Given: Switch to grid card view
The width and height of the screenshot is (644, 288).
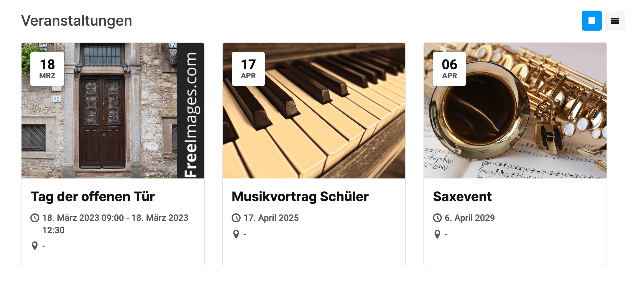Looking at the screenshot, I should (592, 21).
